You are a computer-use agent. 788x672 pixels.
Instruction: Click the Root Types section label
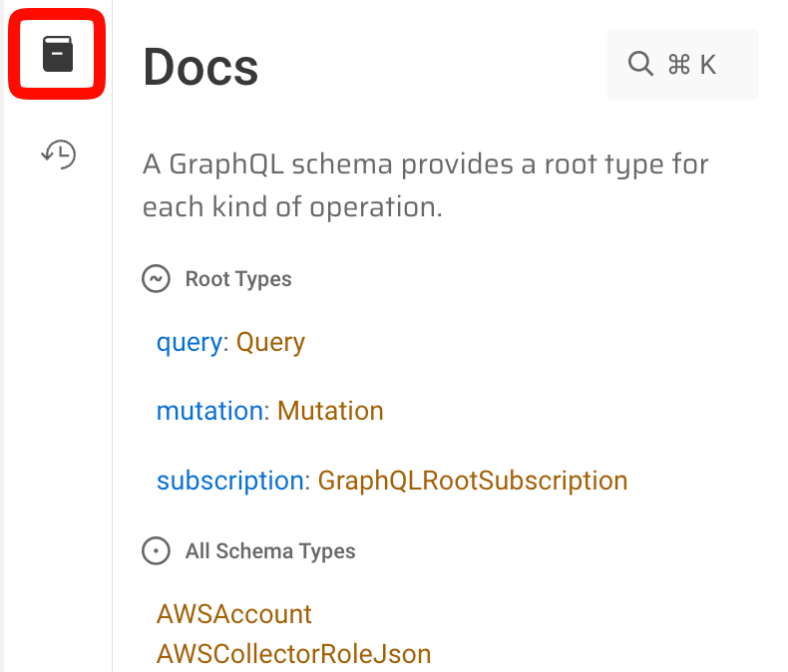[x=238, y=279]
